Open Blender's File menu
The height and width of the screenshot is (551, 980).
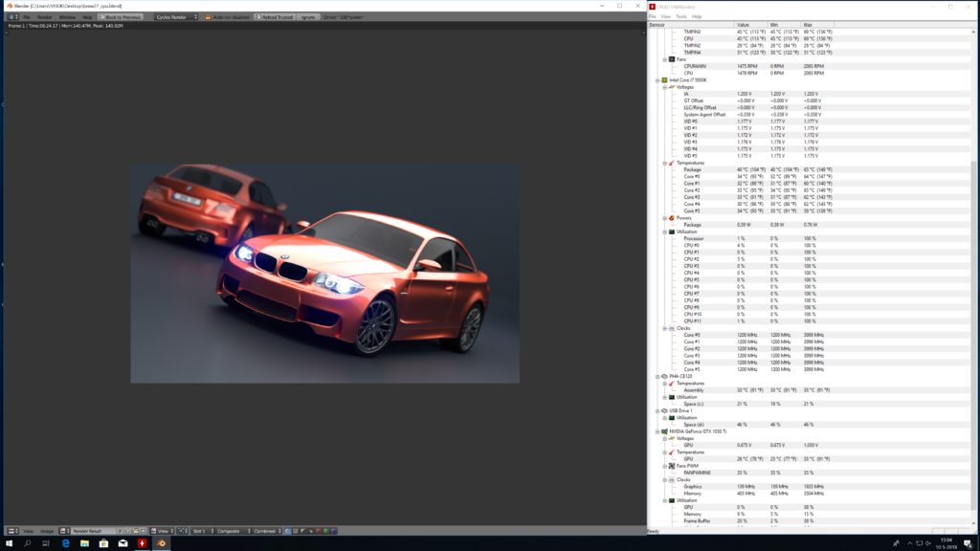pyautogui.click(x=26, y=17)
